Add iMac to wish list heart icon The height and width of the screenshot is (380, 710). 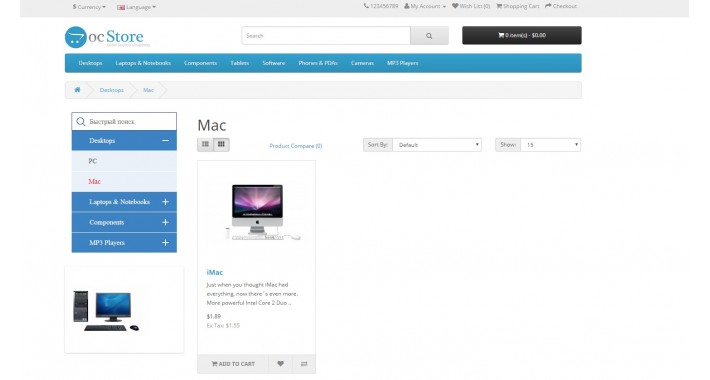280,364
